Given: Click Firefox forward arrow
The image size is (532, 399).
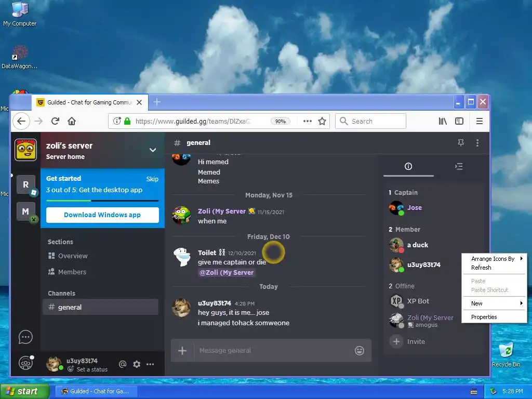Looking at the screenshot, I should coord(38,121).
